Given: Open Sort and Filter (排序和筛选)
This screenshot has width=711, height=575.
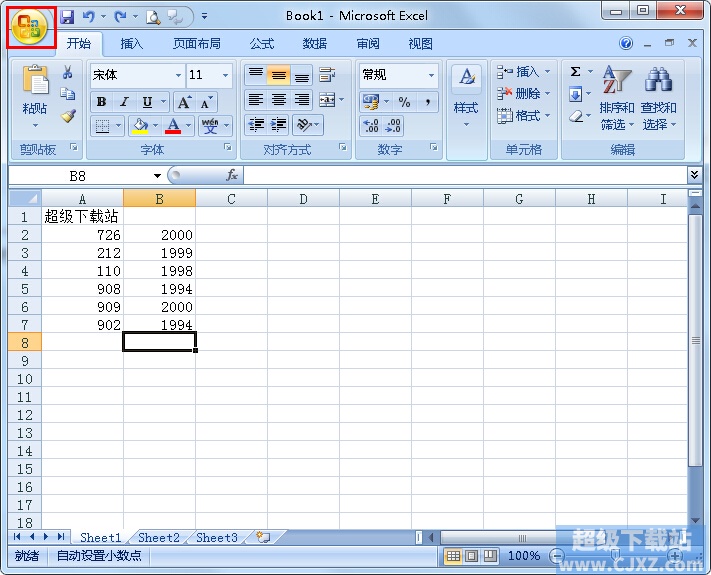Looking at the screenshot, I should click(617, 97).
